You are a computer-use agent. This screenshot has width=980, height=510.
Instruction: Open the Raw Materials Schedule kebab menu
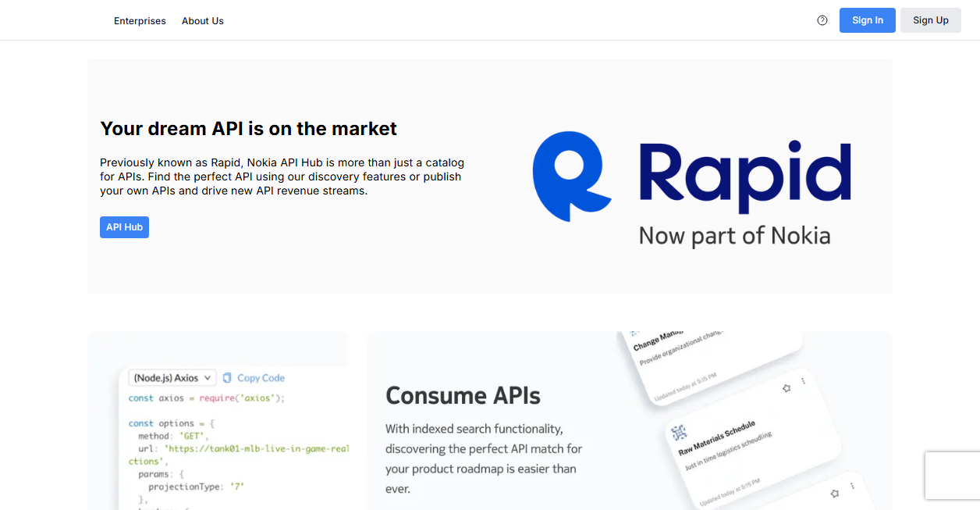coord(803,381)
